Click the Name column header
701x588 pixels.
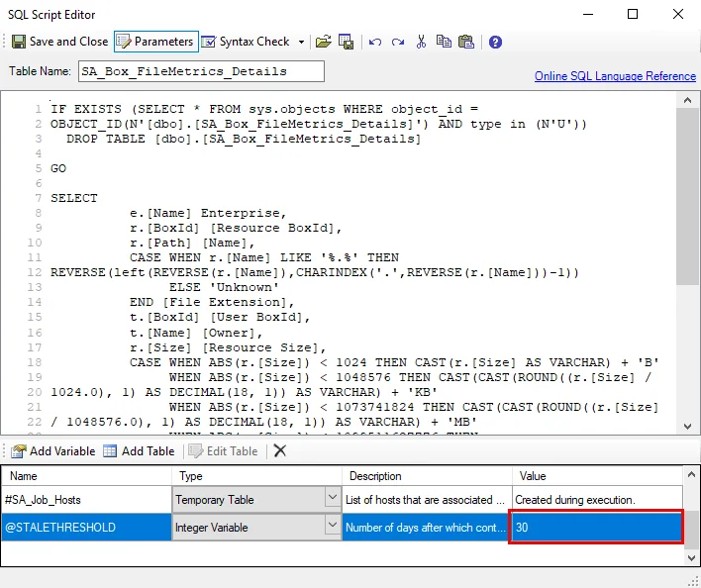point(86,476)
